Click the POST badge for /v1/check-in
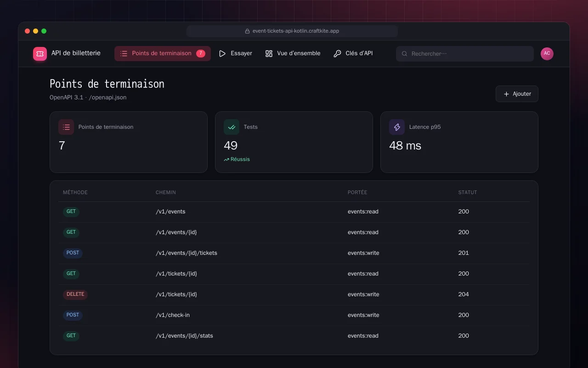The height and width of the screenshot is (368, 588). tap(73, 315)
